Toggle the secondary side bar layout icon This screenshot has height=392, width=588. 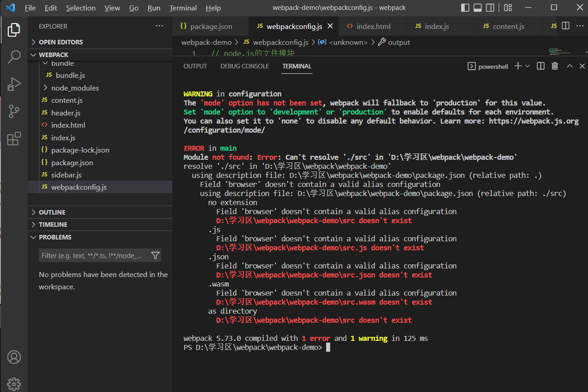[x=490, y=8]
